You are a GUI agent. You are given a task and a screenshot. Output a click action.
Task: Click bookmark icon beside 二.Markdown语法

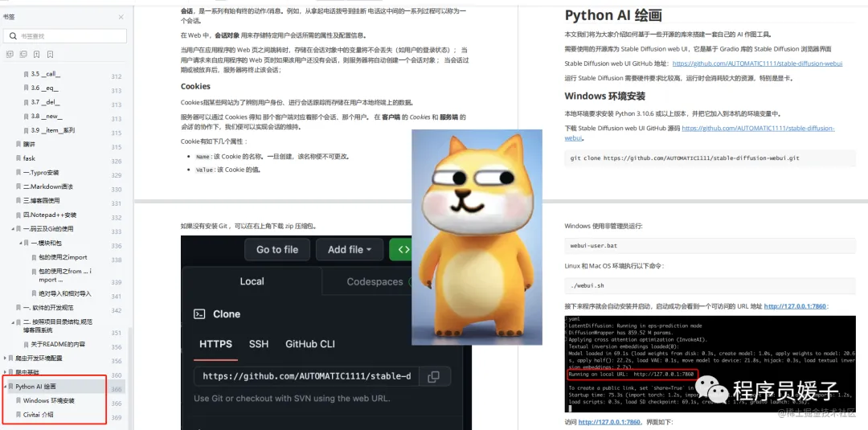tap(18, 186)
